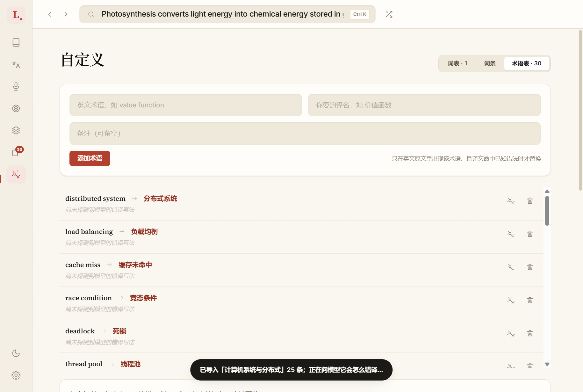The image size is (583, 392).
Task: Delete the load balancing term
Action: (x=530, y=234)
